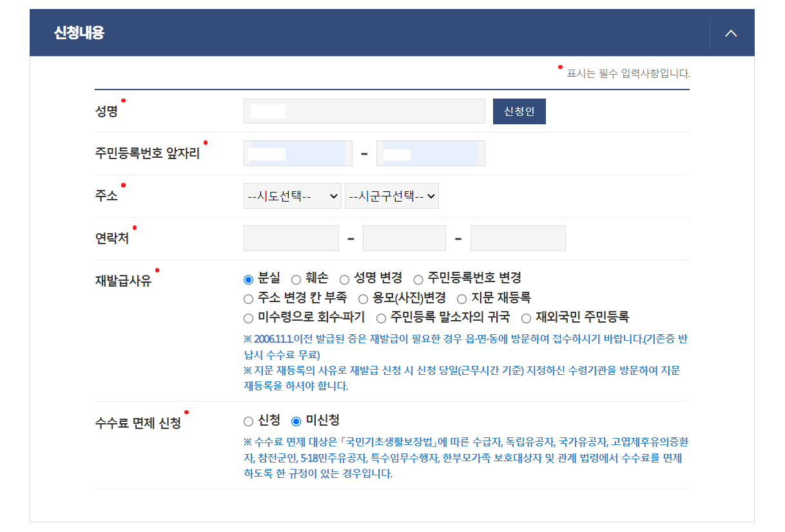Click the 성명 field label
This screenshot has height=532, width=785.
(106, 111)
